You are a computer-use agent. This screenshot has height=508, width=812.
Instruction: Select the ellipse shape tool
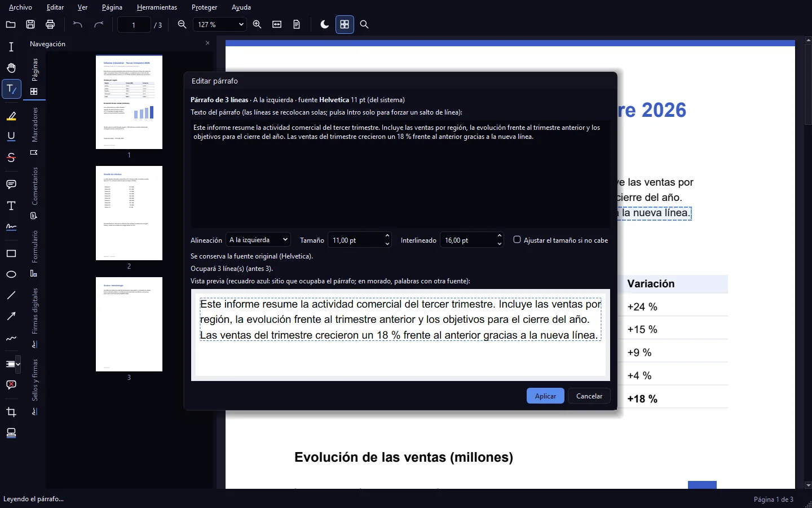click(11, 274)
